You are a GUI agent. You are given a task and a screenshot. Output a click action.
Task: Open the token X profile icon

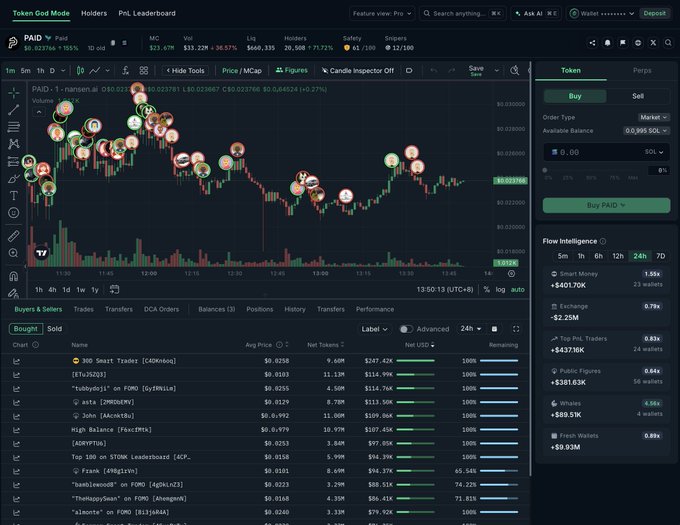[x=653, y=42]
